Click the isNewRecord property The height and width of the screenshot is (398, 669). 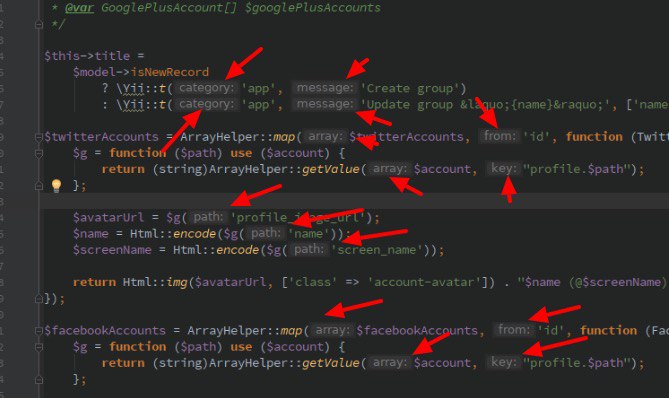(169, 72)
